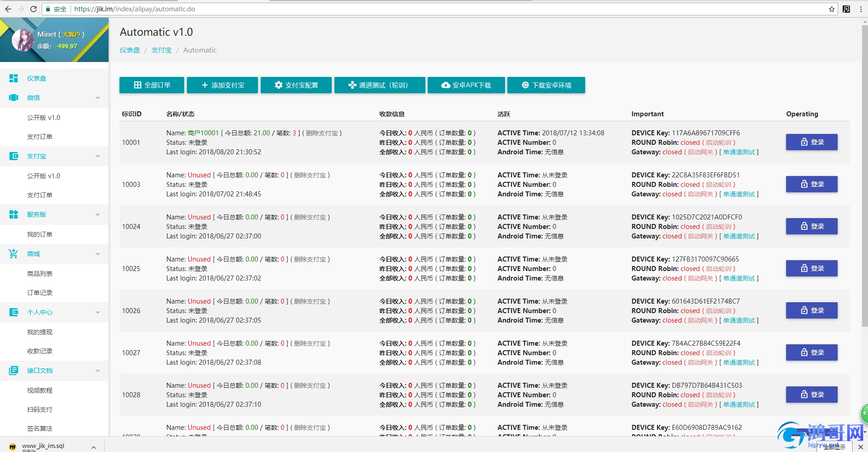Click 启动网关 link in row 10003

[x=701, y=194]
